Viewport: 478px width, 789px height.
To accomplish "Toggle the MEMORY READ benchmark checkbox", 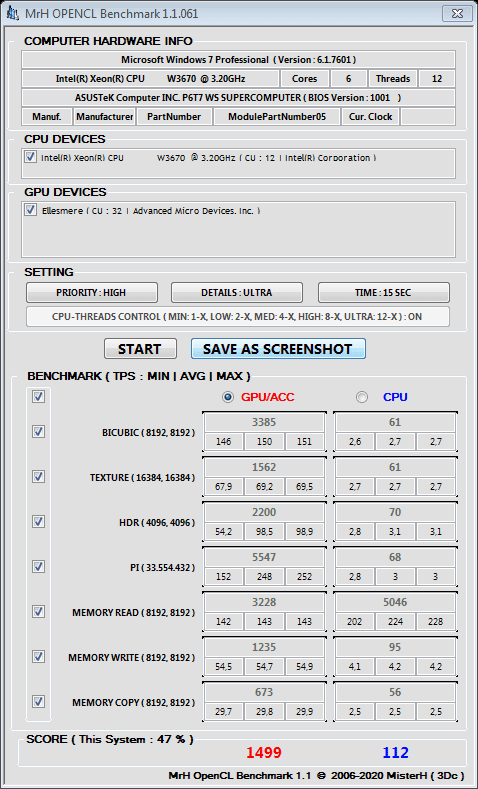I will (x=38, y=611).
